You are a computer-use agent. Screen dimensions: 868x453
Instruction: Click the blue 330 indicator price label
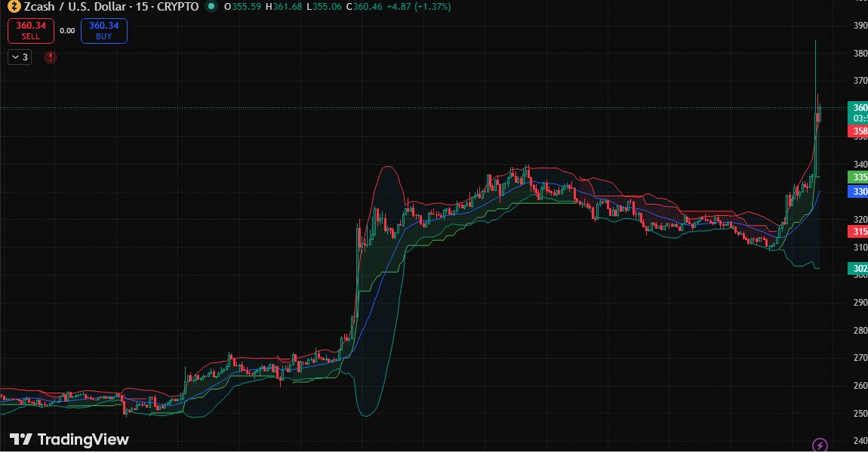858,192
